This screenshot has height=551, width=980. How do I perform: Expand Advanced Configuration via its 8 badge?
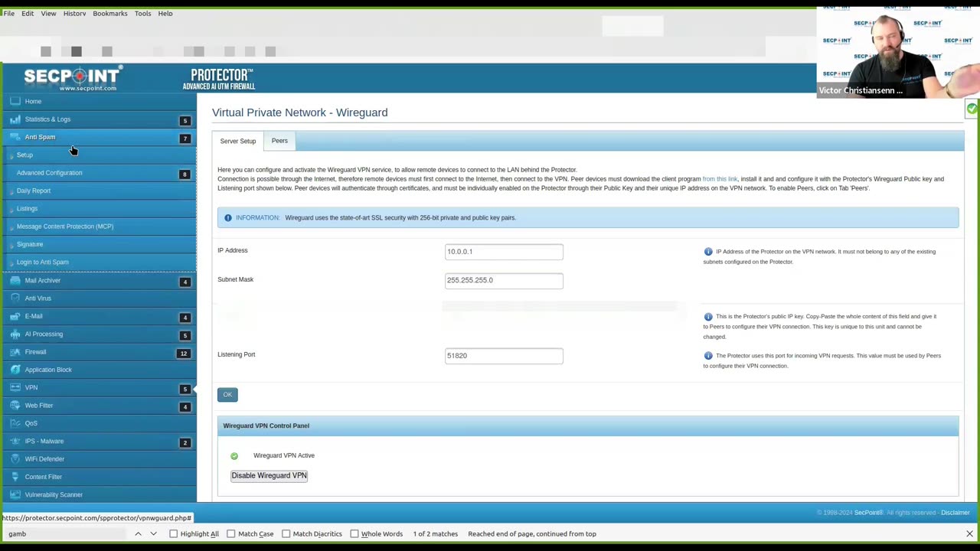[x=185, y=174]
